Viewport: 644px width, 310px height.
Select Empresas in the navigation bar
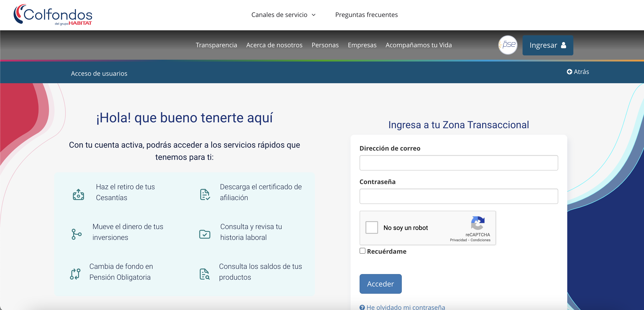point(362,45)
